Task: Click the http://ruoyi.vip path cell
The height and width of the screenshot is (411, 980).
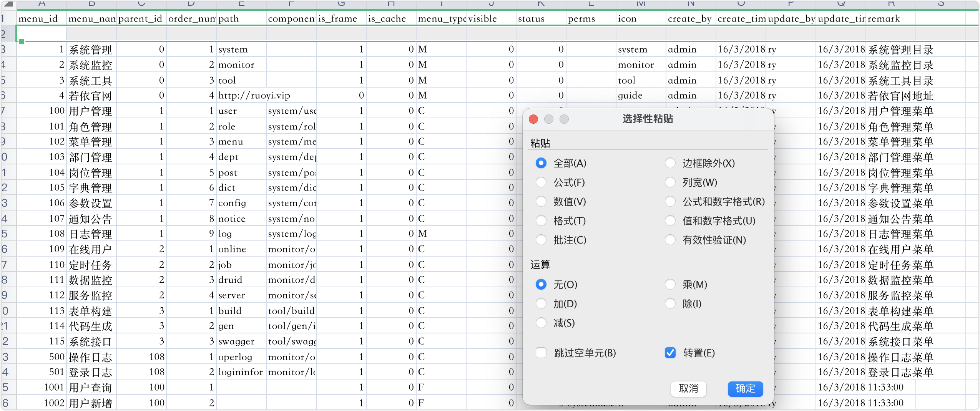Action: (x=254, y=95)
